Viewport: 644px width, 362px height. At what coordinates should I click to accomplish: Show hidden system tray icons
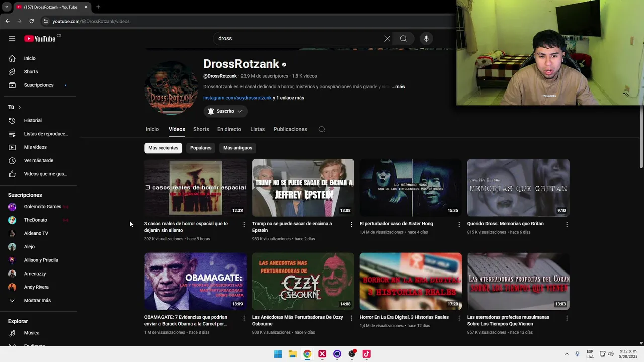pyautogui.click(x=566, y=354)
